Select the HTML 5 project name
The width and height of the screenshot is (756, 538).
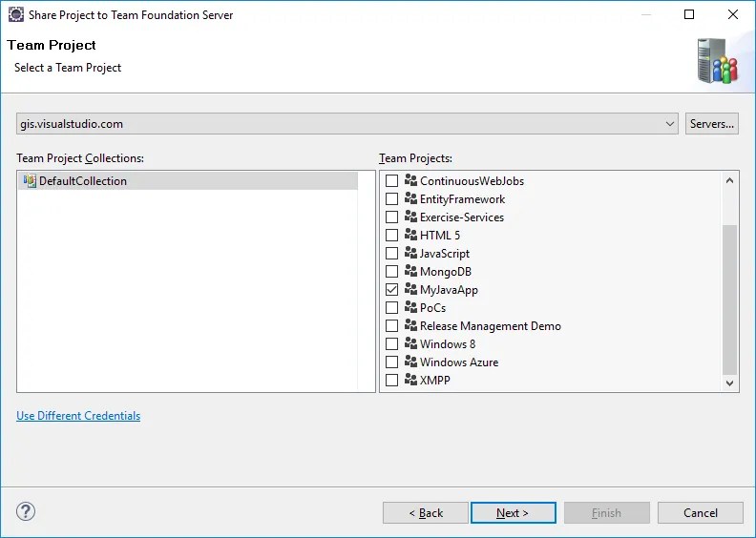pyautogui.click(x=440, y=236)
